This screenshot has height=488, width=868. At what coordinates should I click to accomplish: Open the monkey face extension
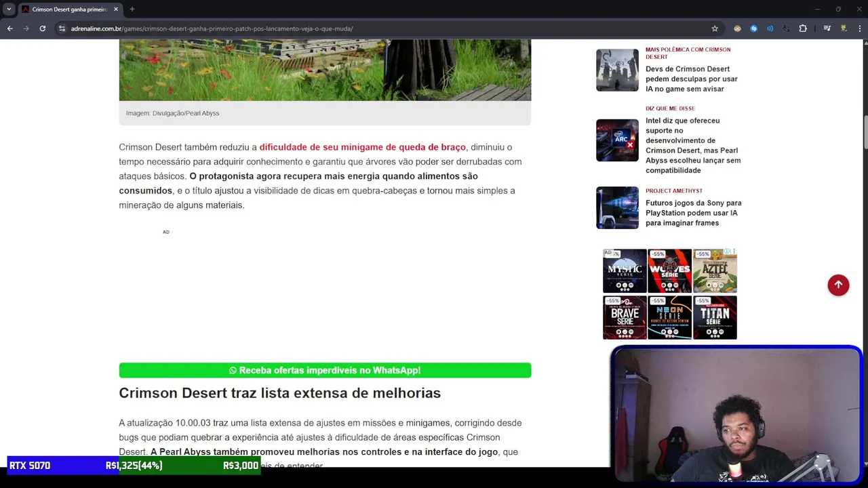[737, 28]
